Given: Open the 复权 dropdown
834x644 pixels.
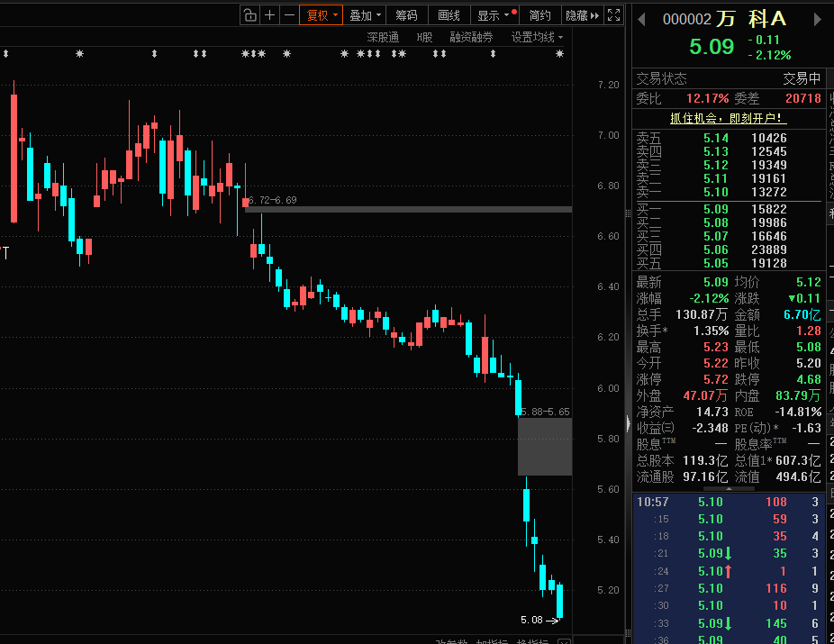Looking at the screenshot, I should point(322,15).
